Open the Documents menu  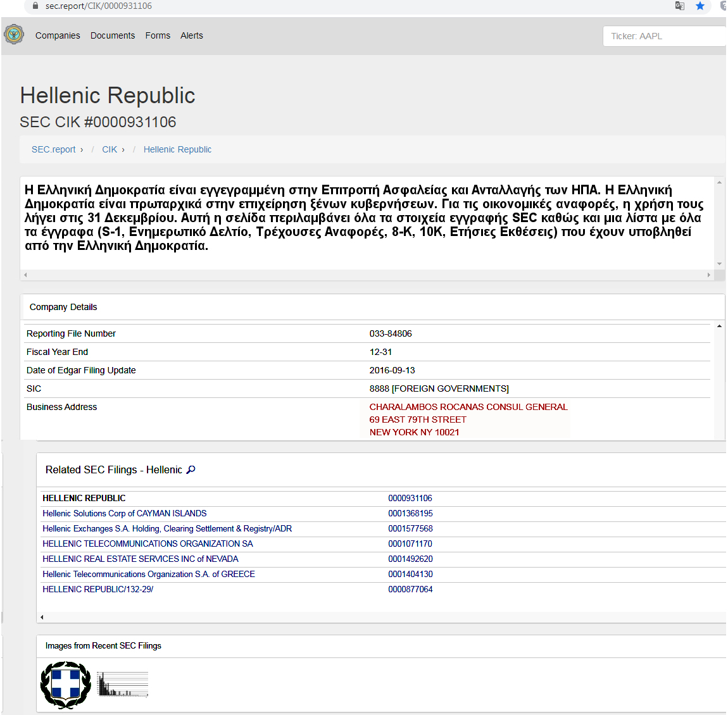(x=113, y=35)
